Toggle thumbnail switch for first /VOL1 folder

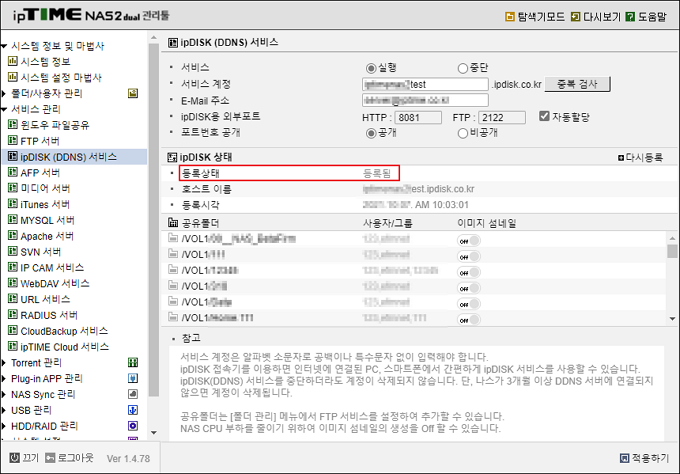point(469,241)
